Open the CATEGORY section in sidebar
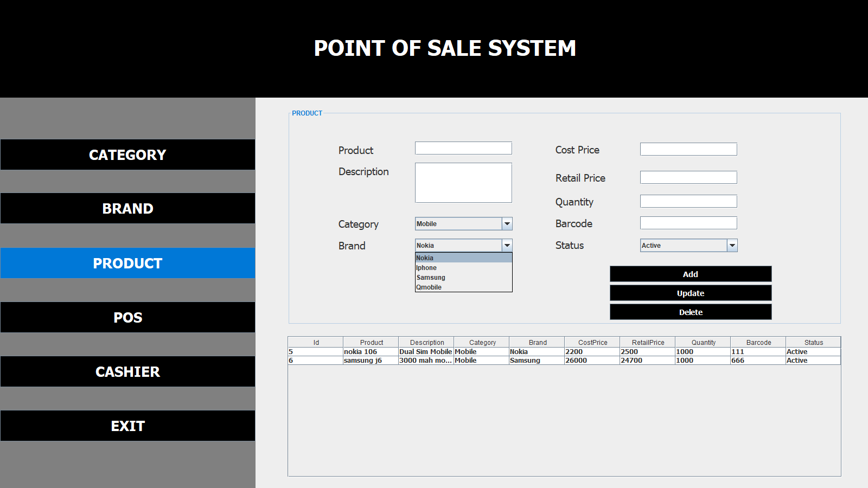868x488 pixels. point(127,155)
